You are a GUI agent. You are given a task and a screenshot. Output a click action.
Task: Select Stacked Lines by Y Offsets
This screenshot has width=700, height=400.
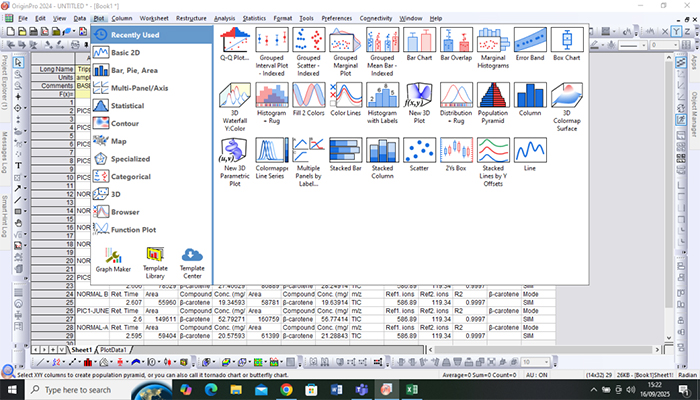[x=493, y=162]
